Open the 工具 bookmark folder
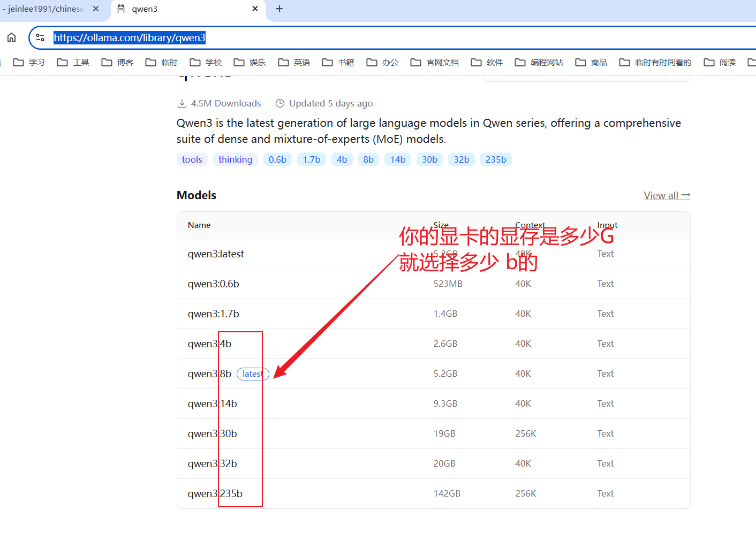 coord(73,63)
